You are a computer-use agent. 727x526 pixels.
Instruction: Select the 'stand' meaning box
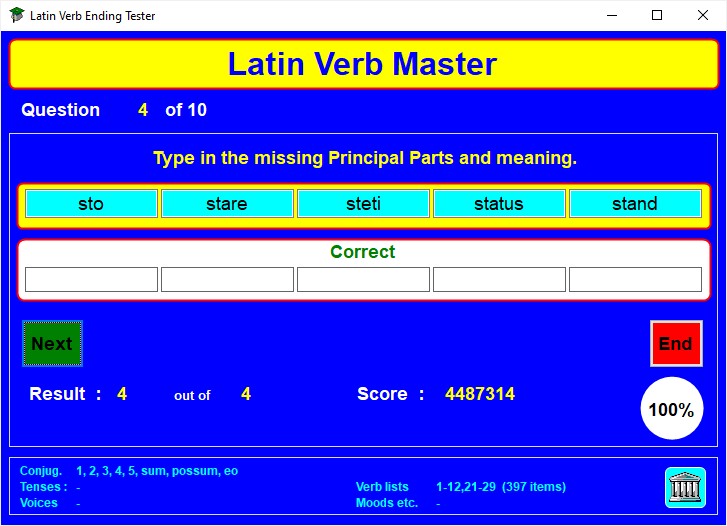coord(635,204)
